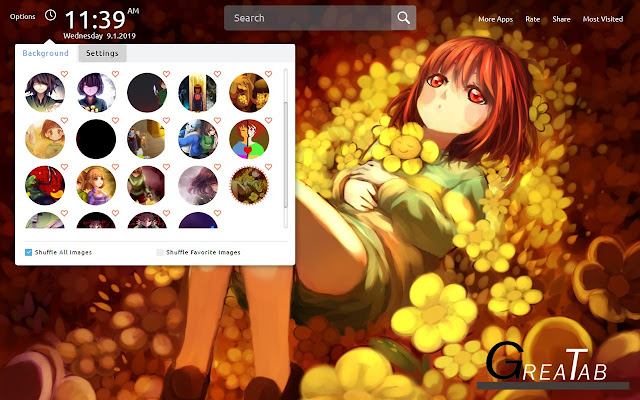Click the dotted-border selected wallpaper thumbnail

click(249, 185)
